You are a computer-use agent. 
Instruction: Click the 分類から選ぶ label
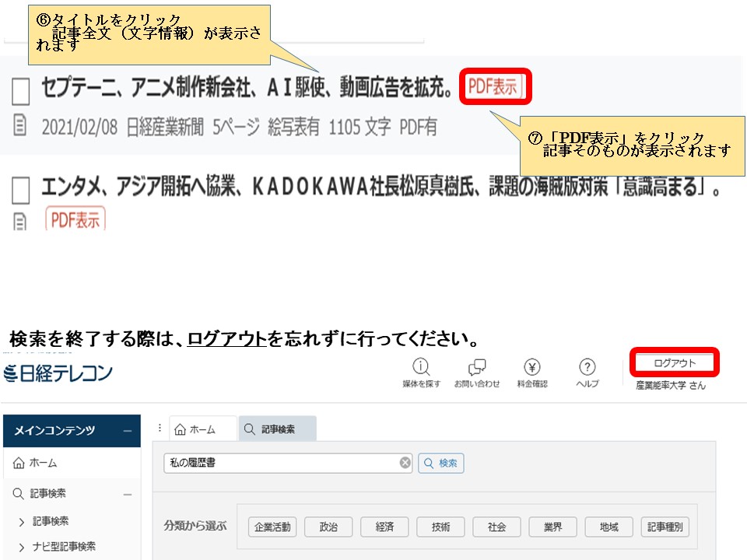pyautogui.click(x=195, y=526)
